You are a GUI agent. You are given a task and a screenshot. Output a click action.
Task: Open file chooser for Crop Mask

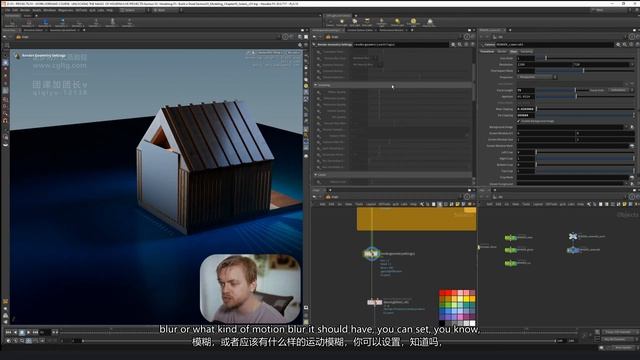(x=632, y=178)
